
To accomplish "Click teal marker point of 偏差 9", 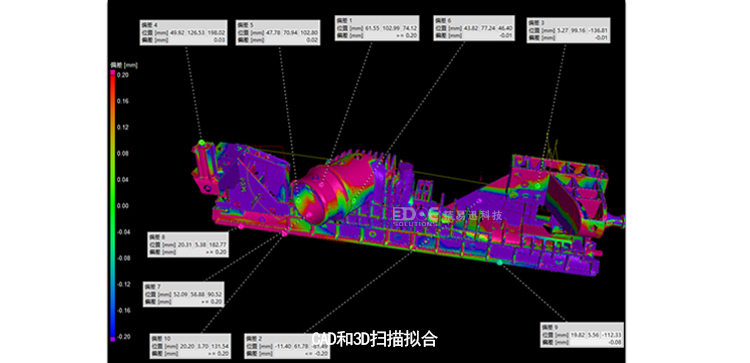I will point(500,263).
